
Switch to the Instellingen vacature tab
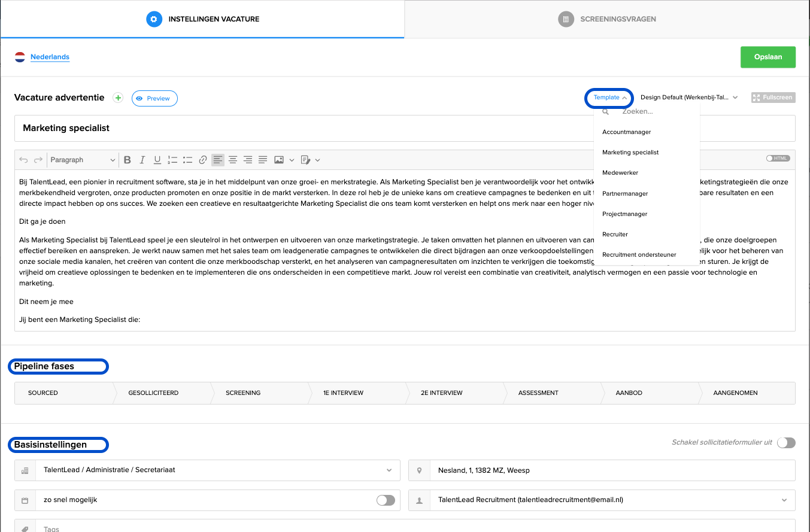tap(202, 19)
